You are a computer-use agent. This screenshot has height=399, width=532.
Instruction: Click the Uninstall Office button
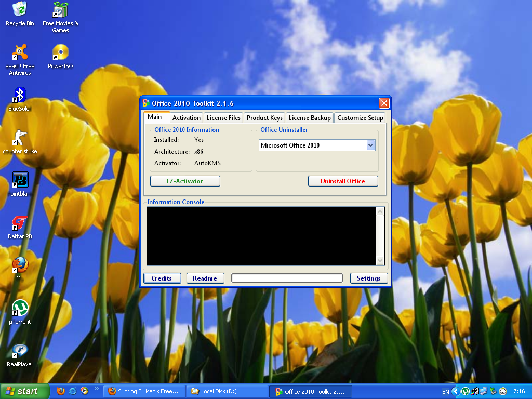pyautogui.click(x=343, y=181)
